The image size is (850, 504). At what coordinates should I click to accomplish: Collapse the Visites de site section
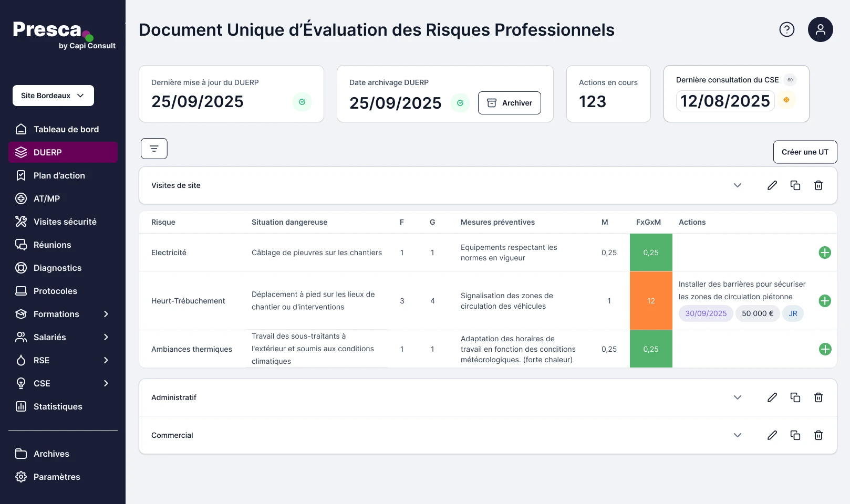click(x=737, y=185)
